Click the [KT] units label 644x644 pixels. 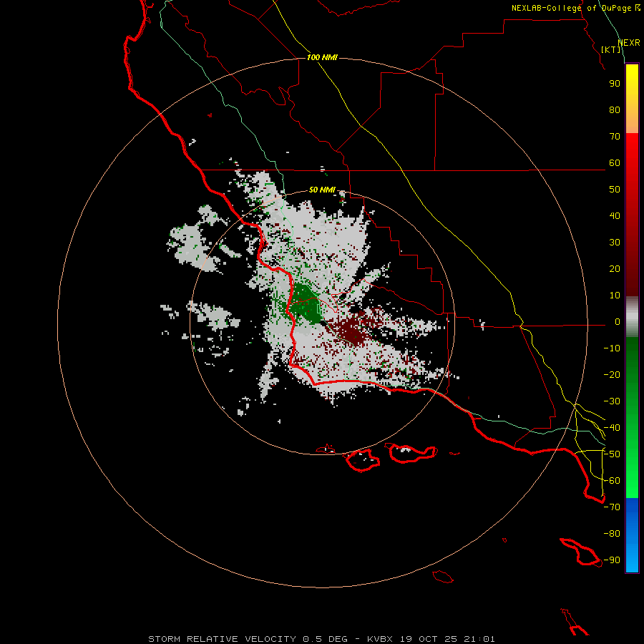611,49
